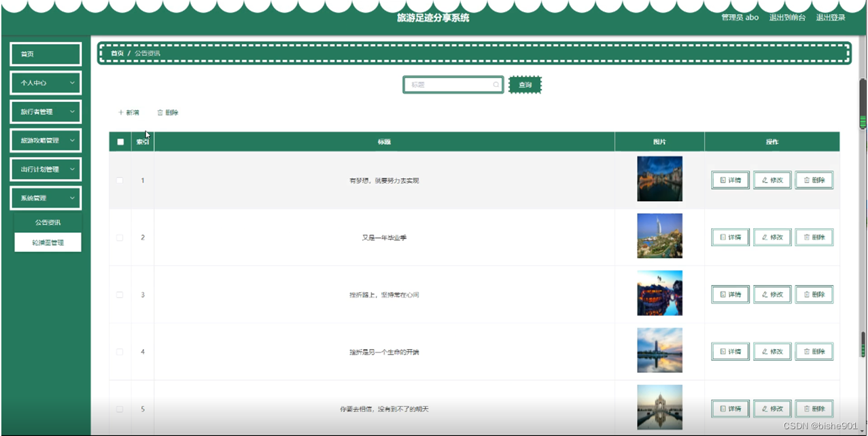Open the row 5 archway thumbnail

coord(659,407)
